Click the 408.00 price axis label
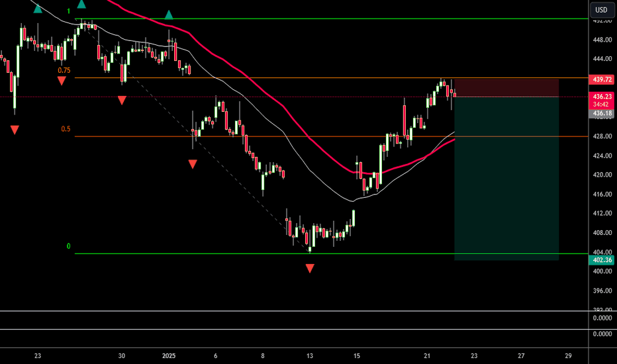617x364 pixels. click(x=602, y=233)
